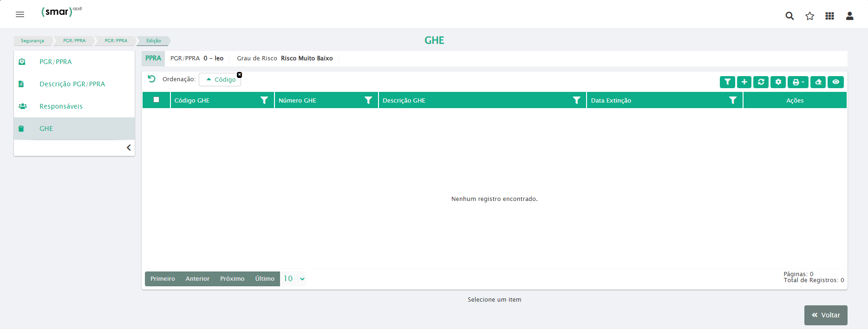Image resolution: width=868 pixels, height=329 pixels.
Task: Click the Voltar button
Action: pos(826,315)
